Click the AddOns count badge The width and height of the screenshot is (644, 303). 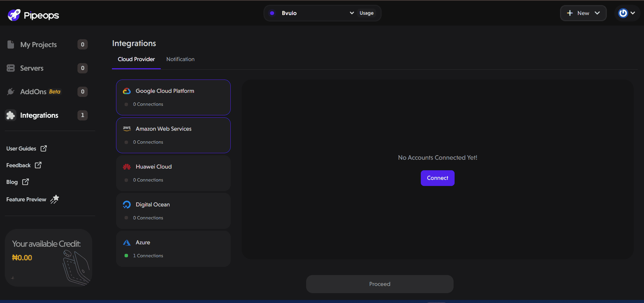[83, 92]
